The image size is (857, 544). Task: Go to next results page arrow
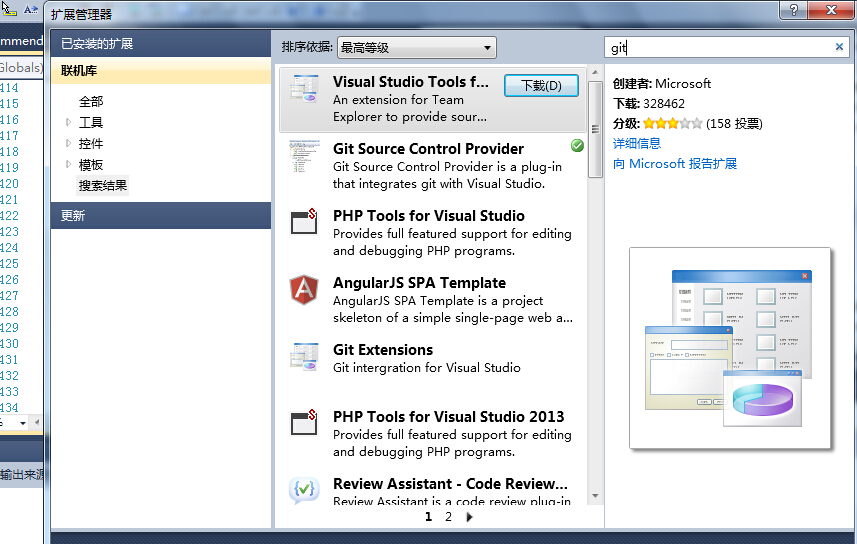pyautogui.click(x=469, y=517)
